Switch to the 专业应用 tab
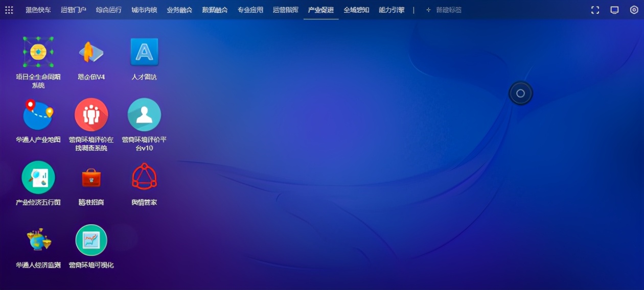Viewport: 644px width, 290px height. coord(250,10)
